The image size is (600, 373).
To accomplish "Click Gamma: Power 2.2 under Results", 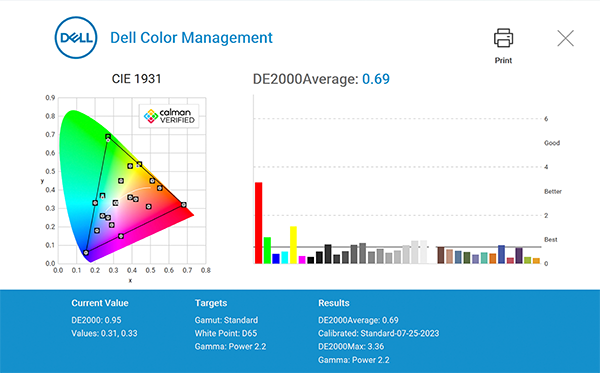I will (354, 360).
